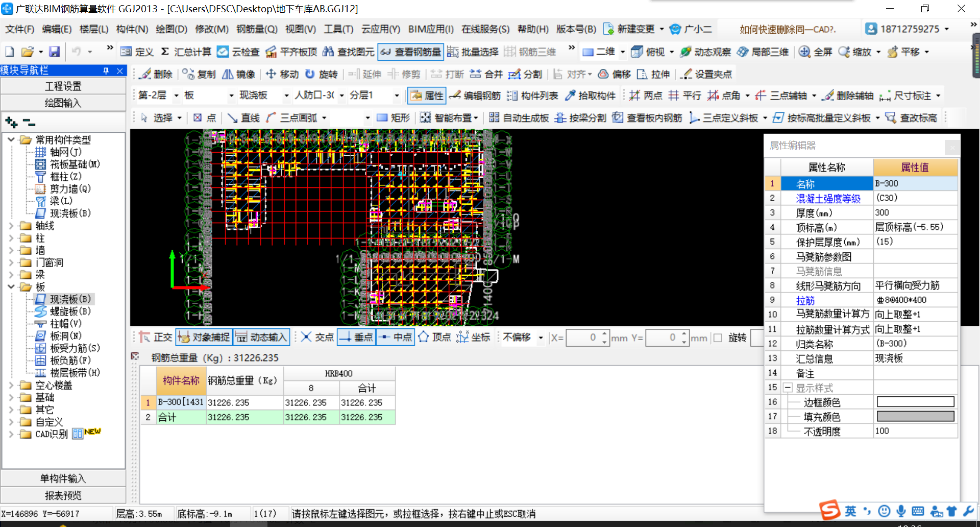Select the 移动 move tool
This screenshot has width=980, height=527.
(x=282, y=74)
